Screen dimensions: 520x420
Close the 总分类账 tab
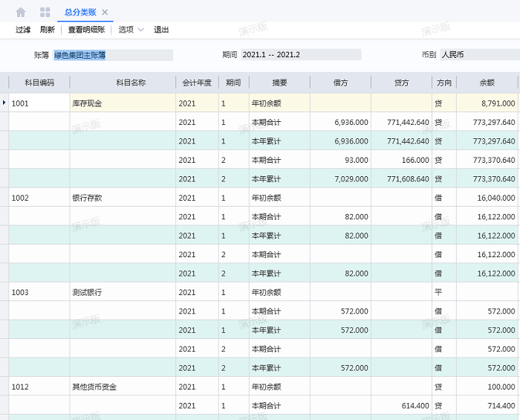click(x=105, y=12)
